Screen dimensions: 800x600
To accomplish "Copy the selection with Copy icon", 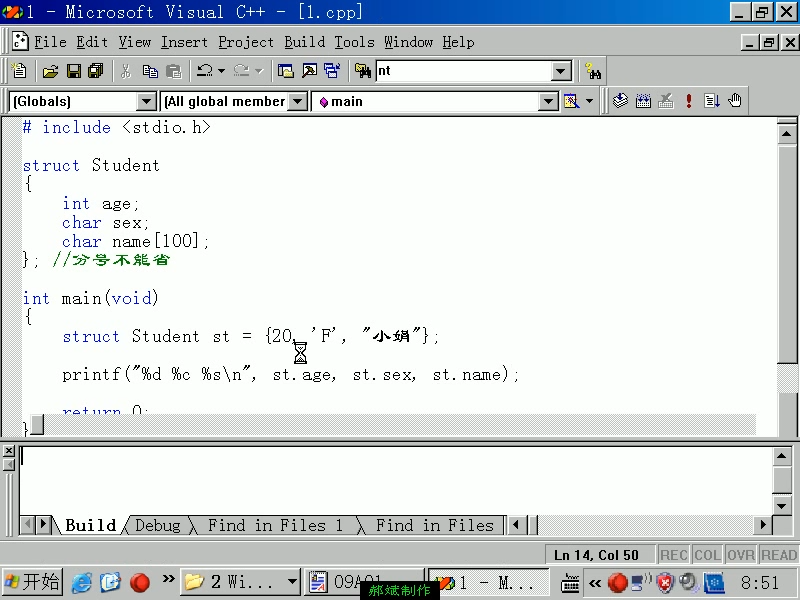I will [150, 71].
